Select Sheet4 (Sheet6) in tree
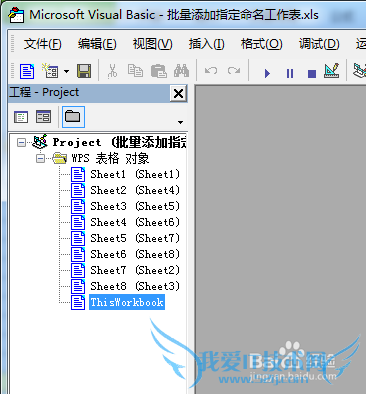Image resolution: width=366 pixels, height=394 pixels. point(135,222)
